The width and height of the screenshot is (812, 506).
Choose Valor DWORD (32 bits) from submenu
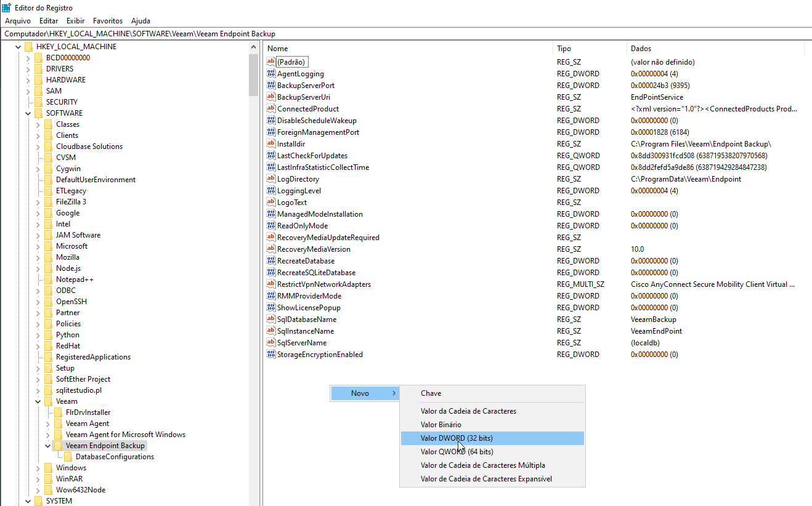492,438
